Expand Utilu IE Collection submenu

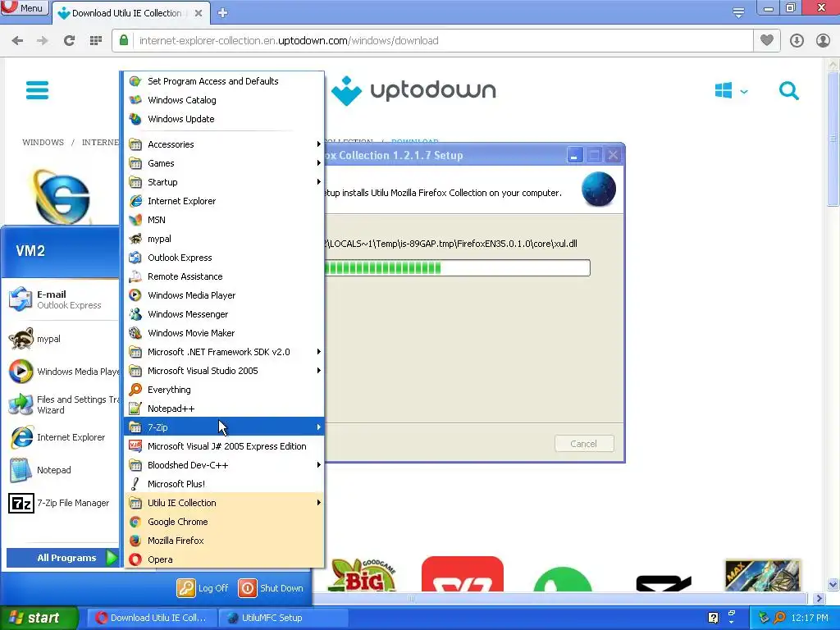[224, 503]
